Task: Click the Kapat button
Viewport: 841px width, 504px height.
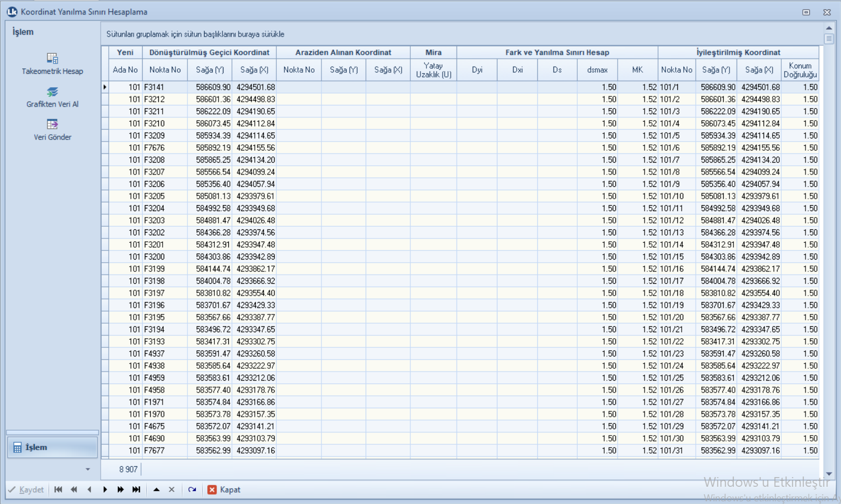Action: click(x=224, y=489)
